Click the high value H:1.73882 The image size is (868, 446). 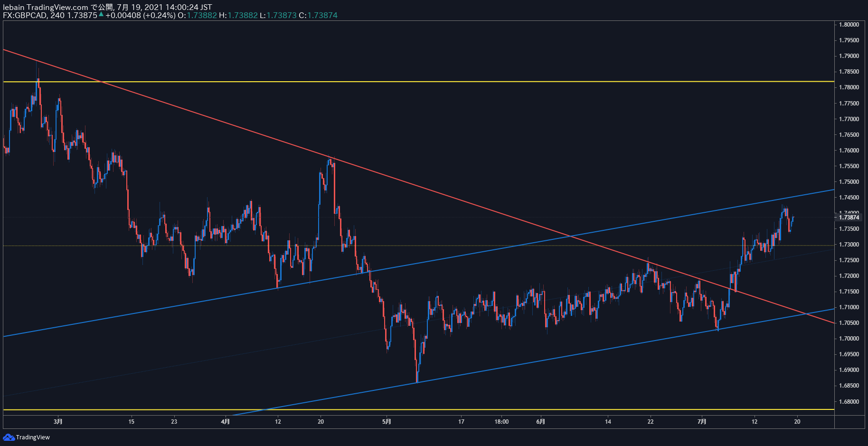[x=238, y=15]
